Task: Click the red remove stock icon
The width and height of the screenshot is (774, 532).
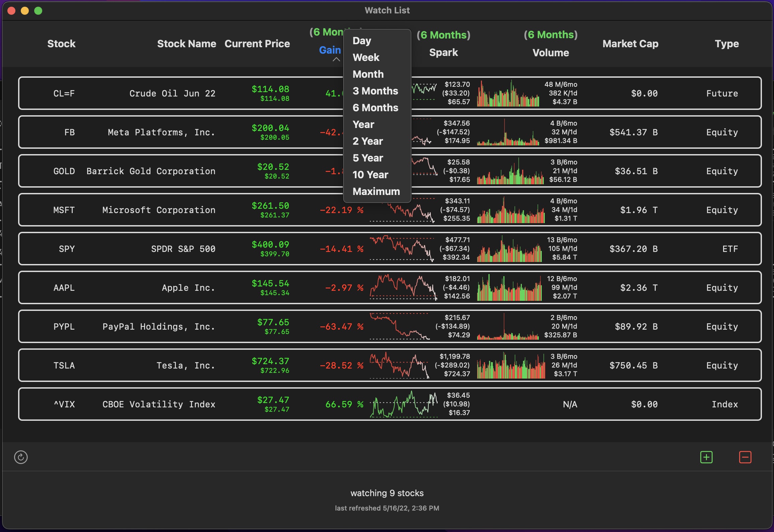Action: pyautogui.click(x=745, y=457)
